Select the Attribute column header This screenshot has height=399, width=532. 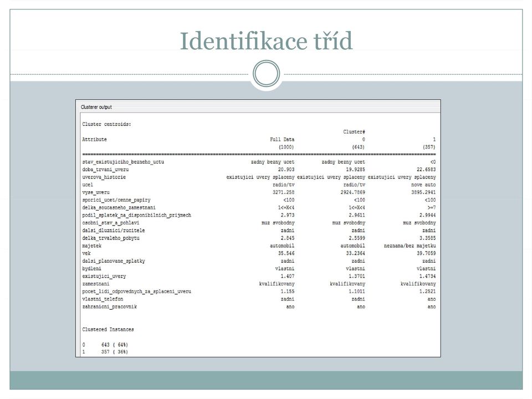94,140
